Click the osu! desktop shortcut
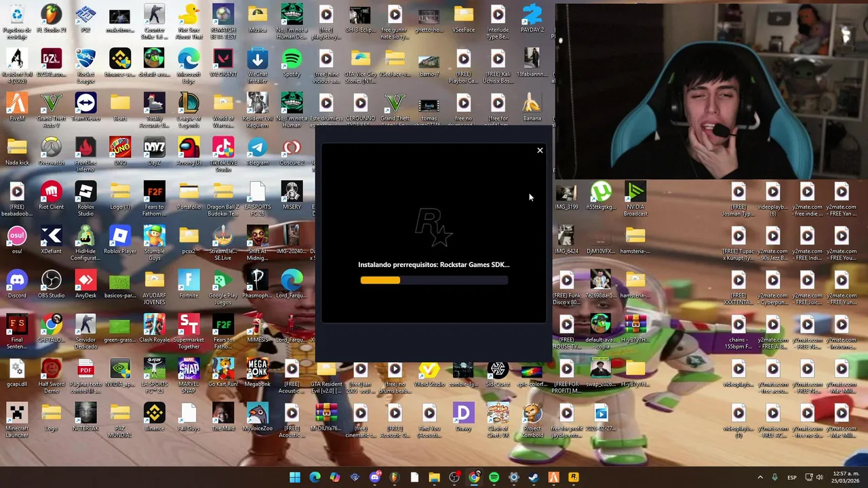868x488 pixels. tap(17, 240)
